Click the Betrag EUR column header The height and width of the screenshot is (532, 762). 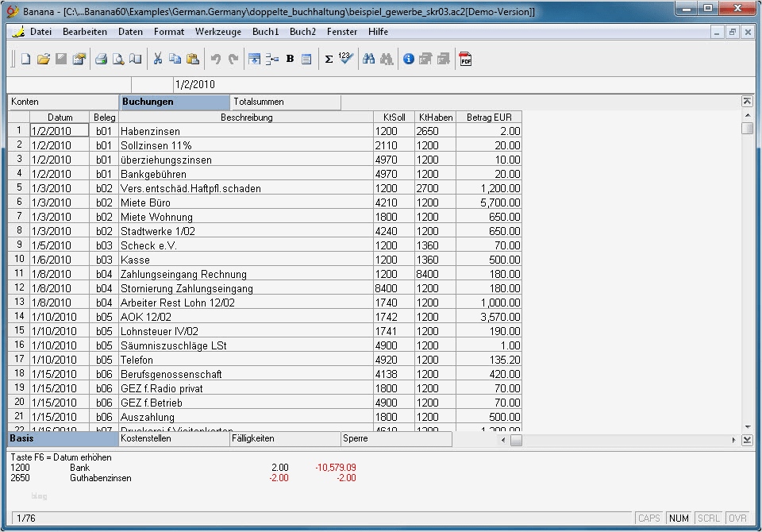(488, 118)
